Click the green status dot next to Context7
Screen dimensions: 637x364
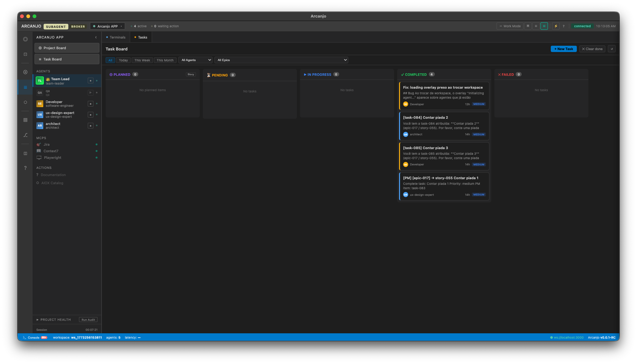point(96,151)
